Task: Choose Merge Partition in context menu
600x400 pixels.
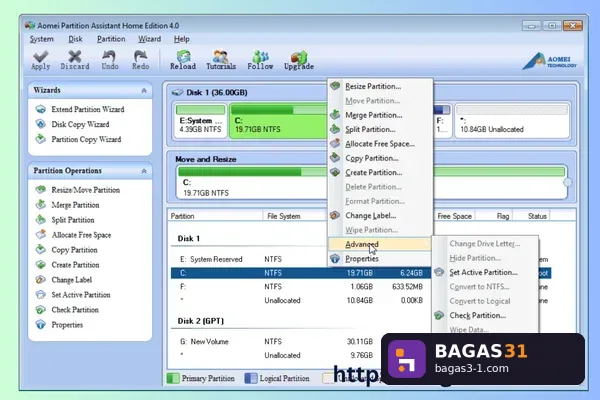Action: coord(380,115)
